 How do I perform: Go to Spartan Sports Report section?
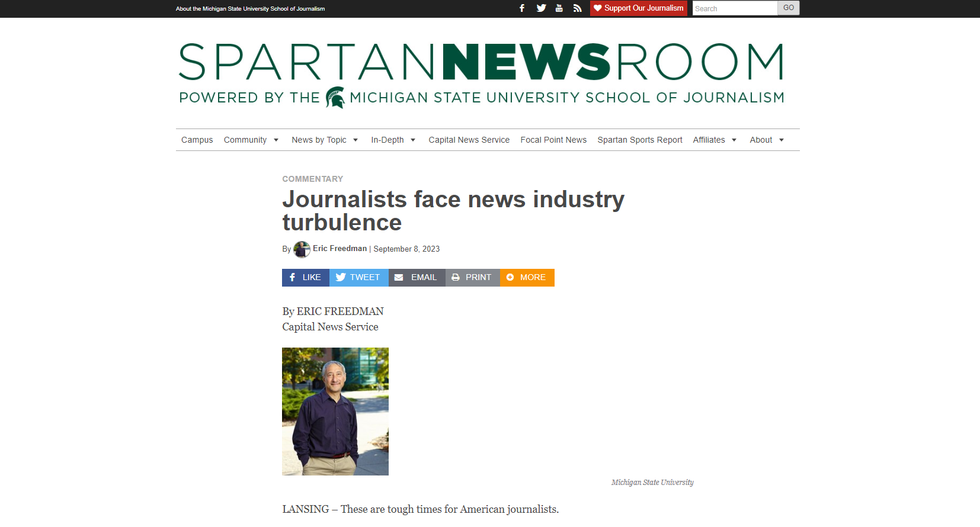640,140
